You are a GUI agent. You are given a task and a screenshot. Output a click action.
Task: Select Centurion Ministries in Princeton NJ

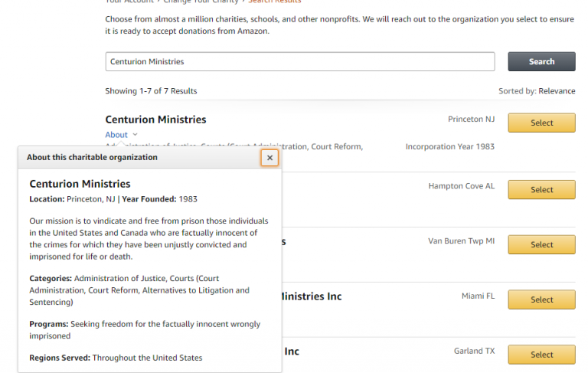[x=541, y=123]
